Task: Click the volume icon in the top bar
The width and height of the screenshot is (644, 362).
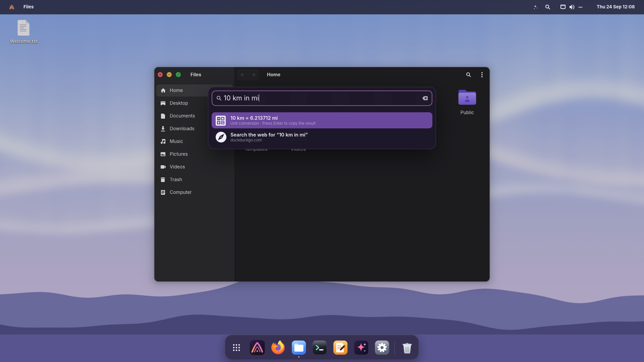Action: point(572,7)
